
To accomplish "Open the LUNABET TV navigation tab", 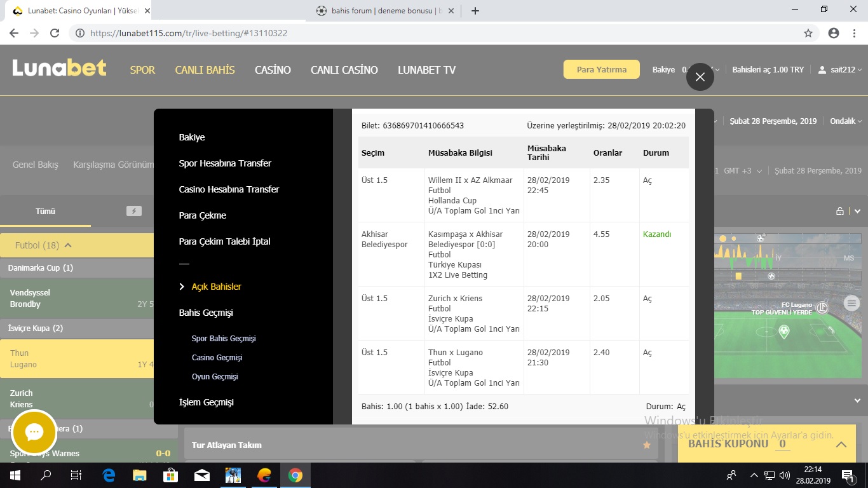I will tap(426, 70).
